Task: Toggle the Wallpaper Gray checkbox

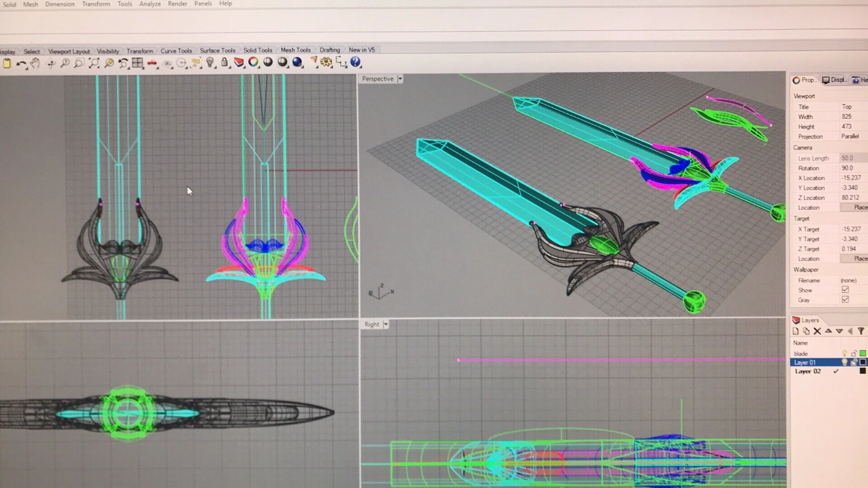Action: [x=845, y=300]
